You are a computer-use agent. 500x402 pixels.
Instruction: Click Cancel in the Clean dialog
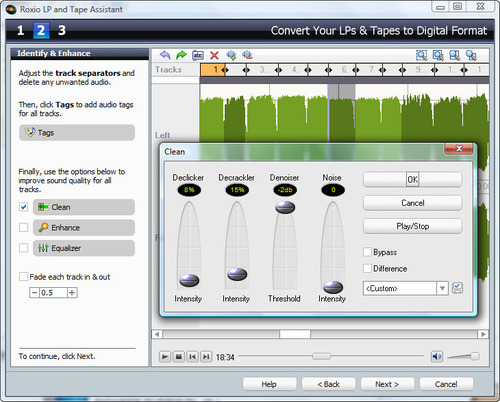click(x=413, y=203)
